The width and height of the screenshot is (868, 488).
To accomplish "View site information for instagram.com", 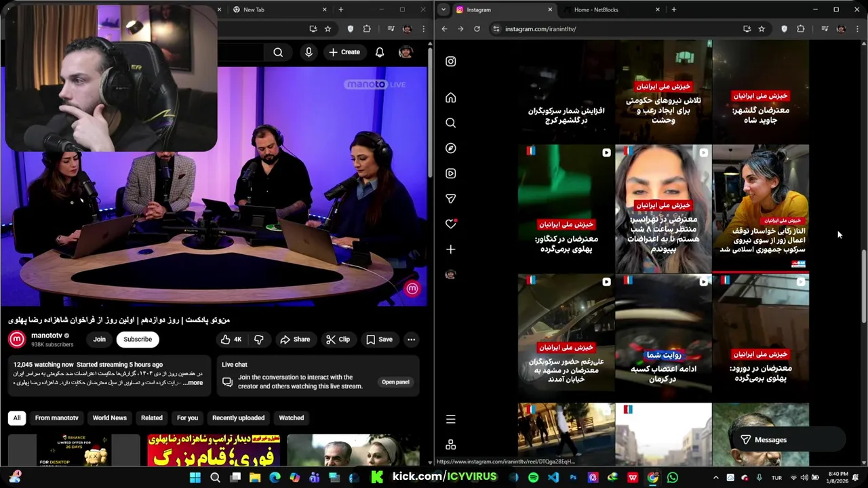I will 496,29.
